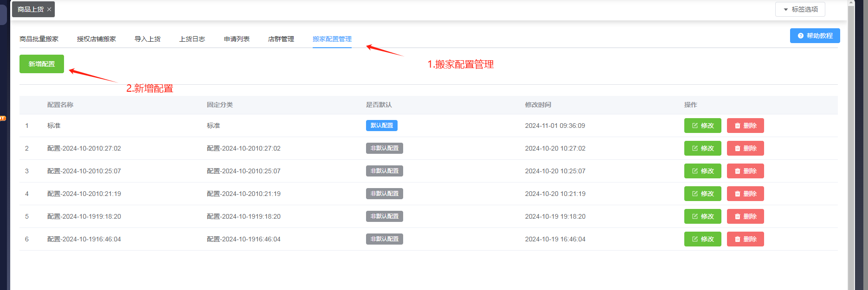Click the 帮助教程 help button
Viewport: 868px width, 290px height.
coord(815,36)
